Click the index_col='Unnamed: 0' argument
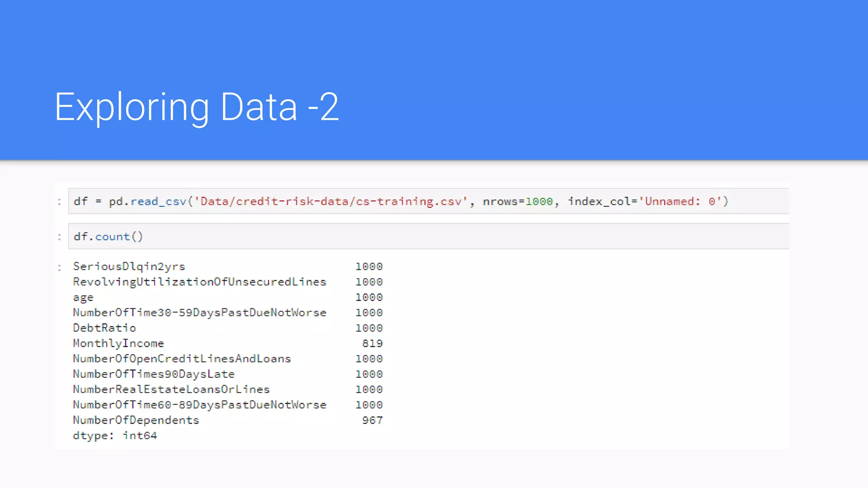The width and height of the screenshot is (868, 488). click(x=645, y=201)
